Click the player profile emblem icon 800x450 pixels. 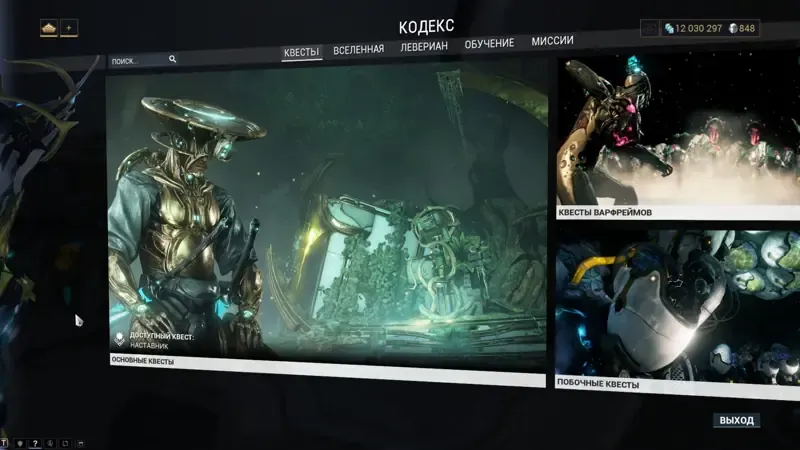[x=49, y=28]
